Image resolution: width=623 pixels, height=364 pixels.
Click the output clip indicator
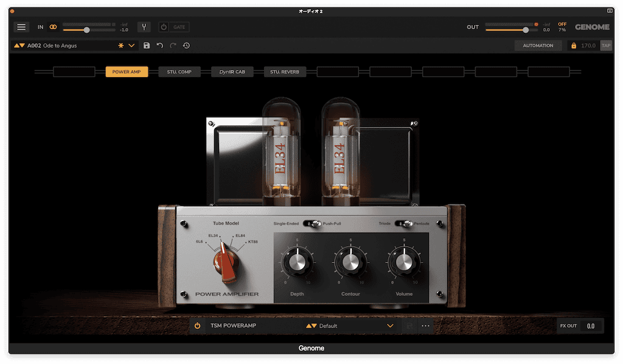point(536,24)
